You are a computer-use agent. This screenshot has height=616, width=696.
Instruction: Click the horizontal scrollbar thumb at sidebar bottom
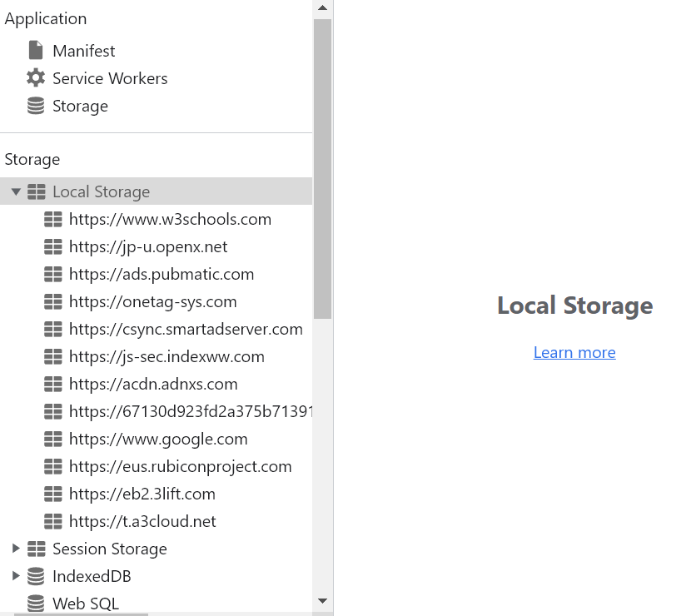(x=82, y=614)
